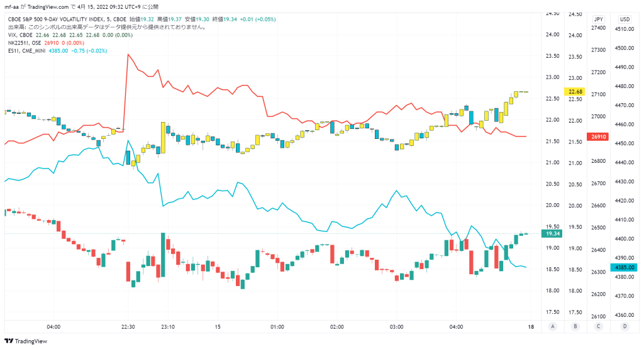Select the ES1!, CME_MINI legend row
This screenshot has width=644, height=349.
(x=57, y=50)
